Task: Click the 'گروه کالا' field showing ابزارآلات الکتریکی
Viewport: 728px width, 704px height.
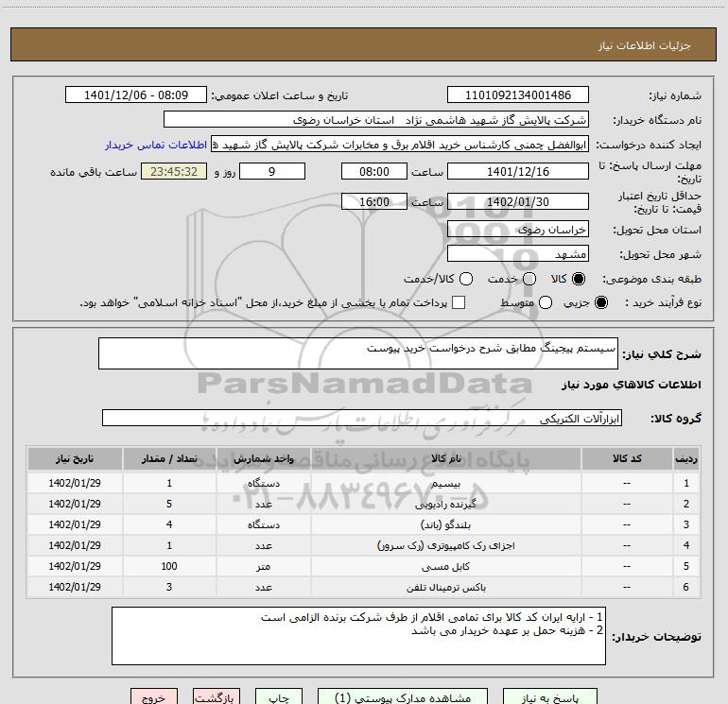Action: (x=362, y=418)
